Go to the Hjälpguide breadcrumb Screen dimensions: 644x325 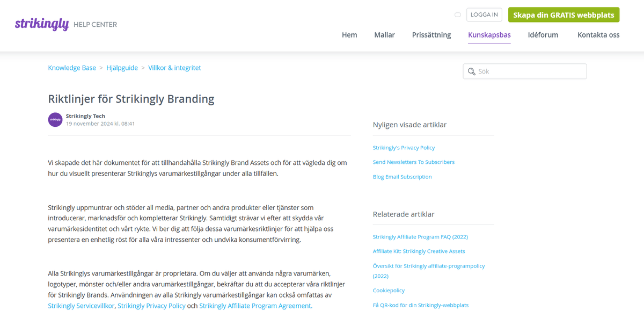122,68
